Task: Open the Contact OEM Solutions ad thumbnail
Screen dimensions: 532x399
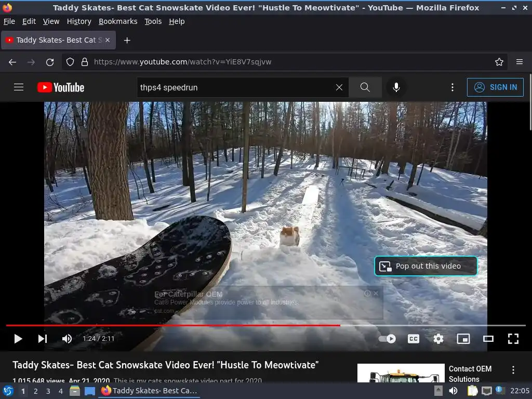Action: 401,373
